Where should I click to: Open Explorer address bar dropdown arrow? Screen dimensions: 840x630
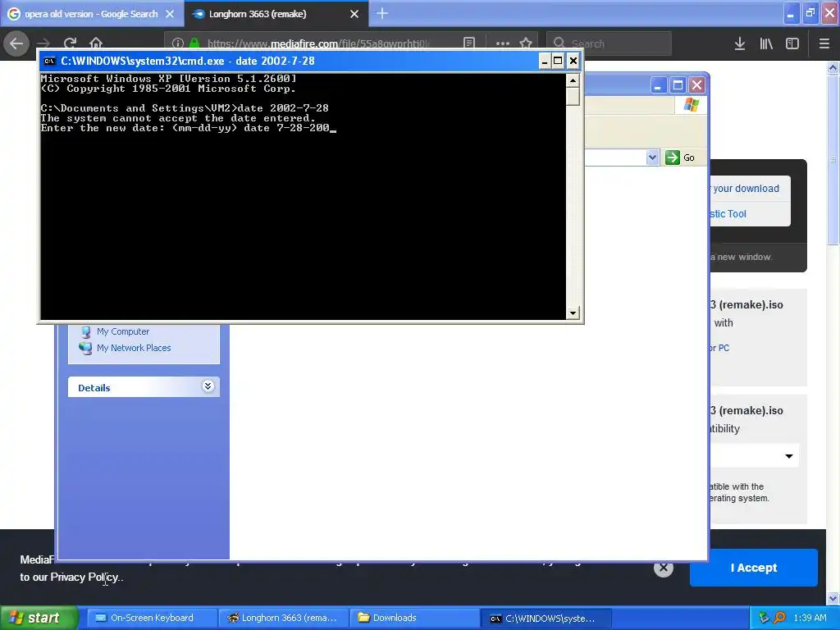point(652,157)
